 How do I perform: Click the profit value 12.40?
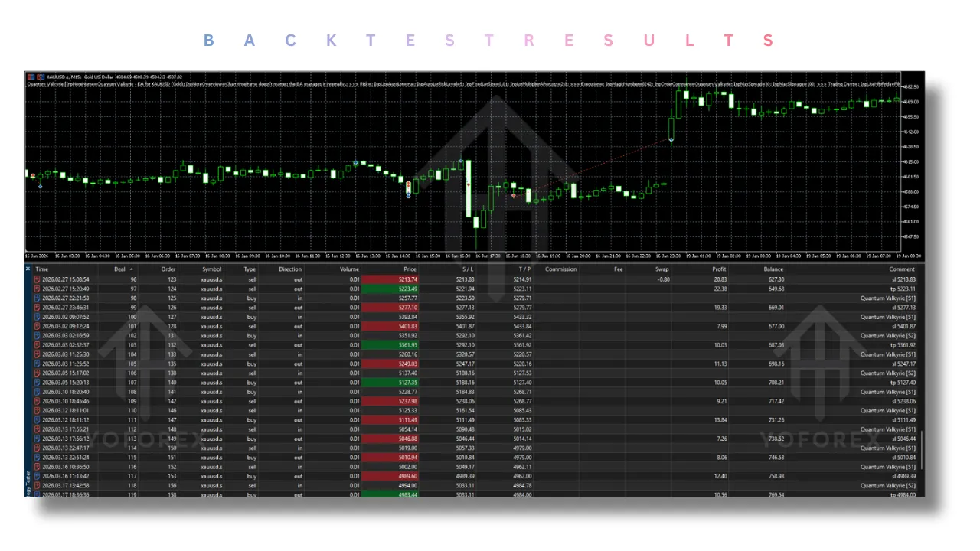(720, 476)
